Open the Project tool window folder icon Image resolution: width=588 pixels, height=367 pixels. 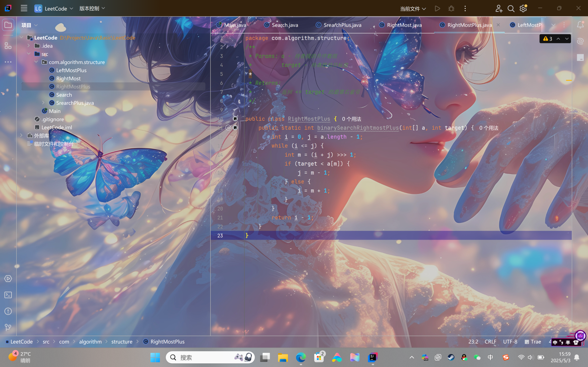click(8, 25)
